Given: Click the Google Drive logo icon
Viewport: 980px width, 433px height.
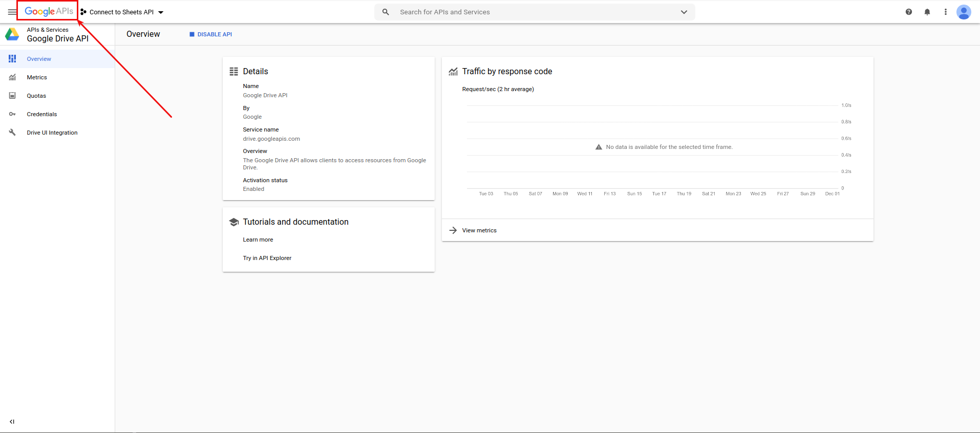Looking at the screenshot, I should (x=12, y=34).
